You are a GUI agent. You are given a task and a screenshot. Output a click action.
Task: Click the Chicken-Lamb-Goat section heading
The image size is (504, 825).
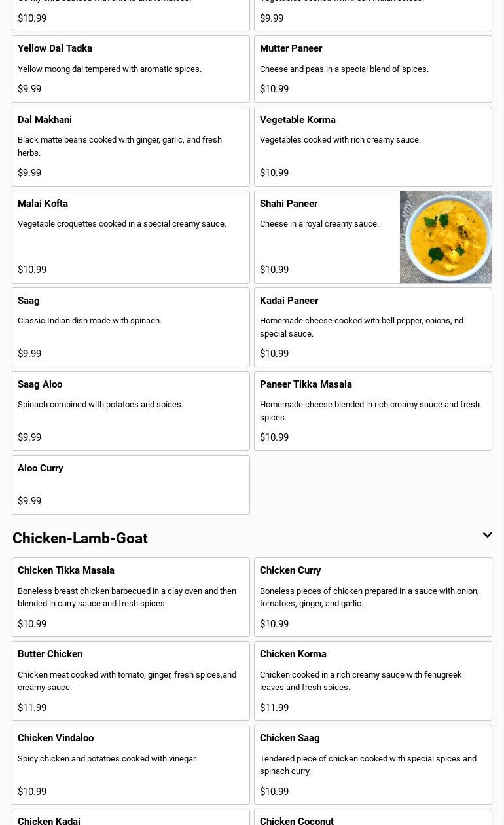[80, 538]
